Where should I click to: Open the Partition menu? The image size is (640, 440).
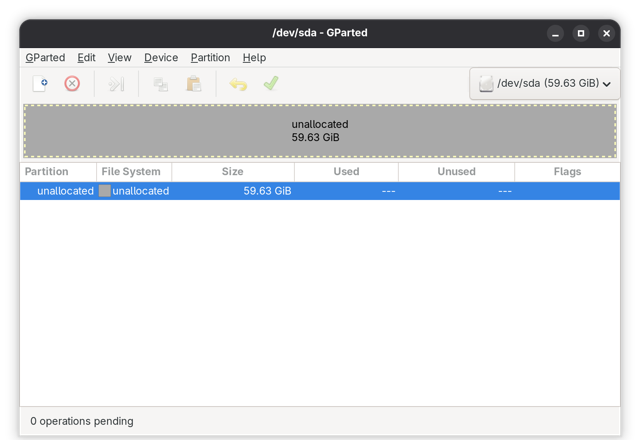[x=211, y=58]
